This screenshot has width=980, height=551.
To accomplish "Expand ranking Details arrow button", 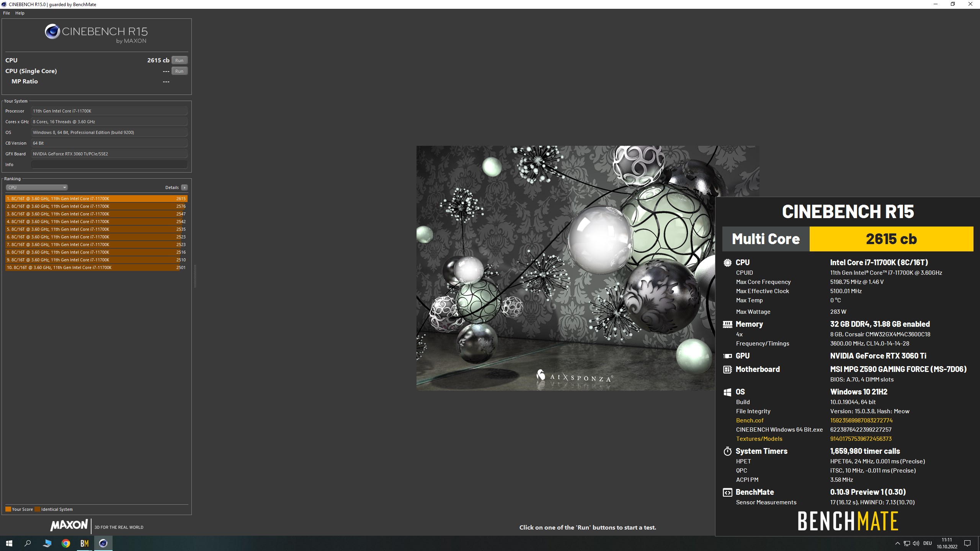I will pos(185,187).
